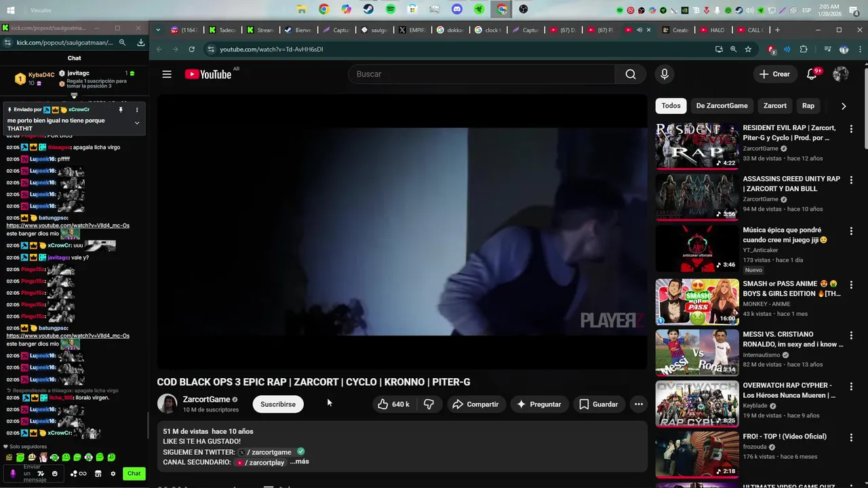Viewport: 868px width, 488px height.
Task: Open YouTube notifications bell
Action: point(812,74)
